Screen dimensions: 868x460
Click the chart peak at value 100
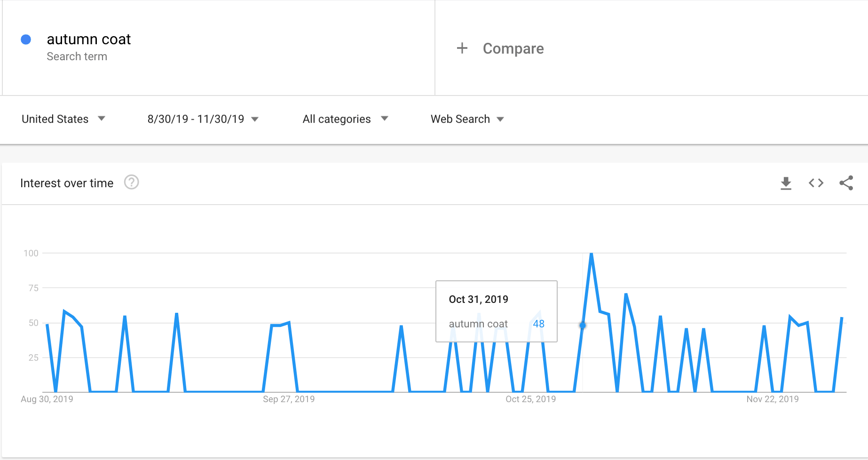pyautogui.click(x=591, y=254)
